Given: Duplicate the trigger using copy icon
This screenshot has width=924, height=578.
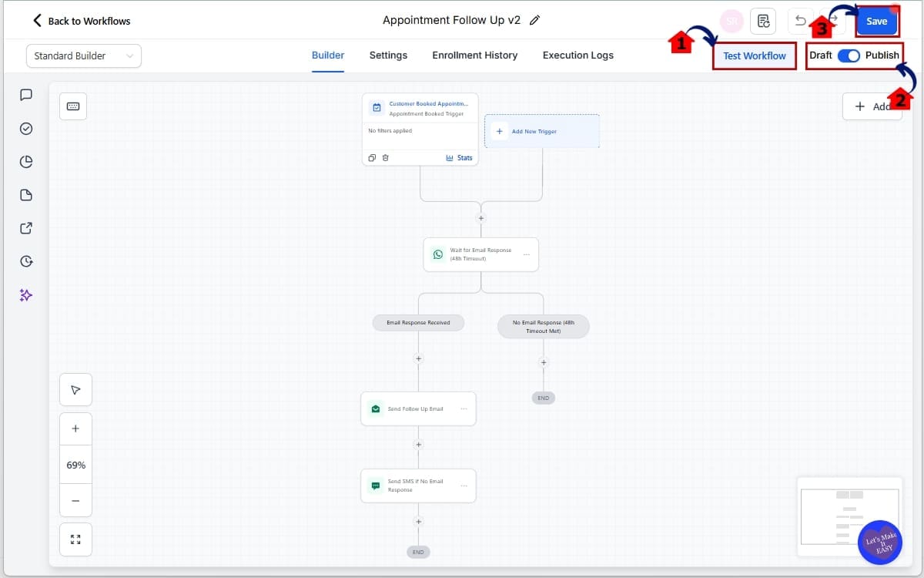Looking at the screenshot, I should coord(372,158).
